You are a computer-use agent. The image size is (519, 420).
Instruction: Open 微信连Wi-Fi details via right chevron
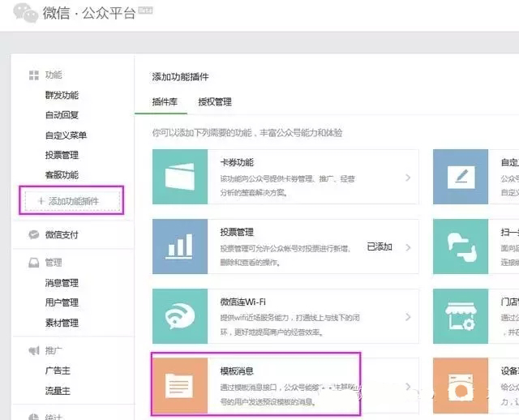click(407, 317)
